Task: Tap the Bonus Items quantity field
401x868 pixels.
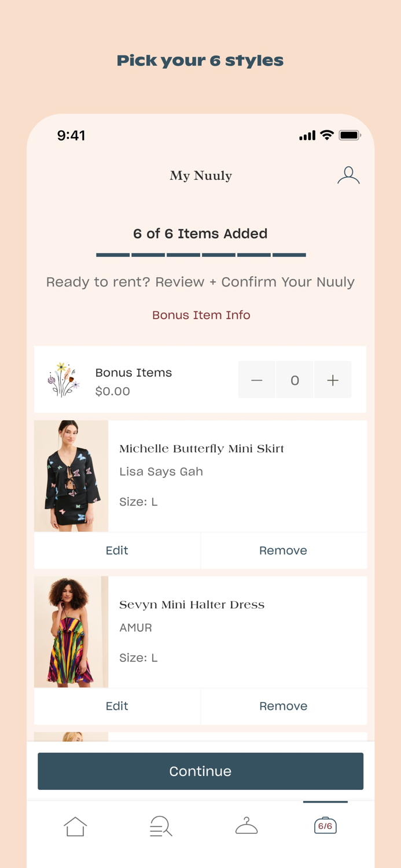Action: click(295, 380)
